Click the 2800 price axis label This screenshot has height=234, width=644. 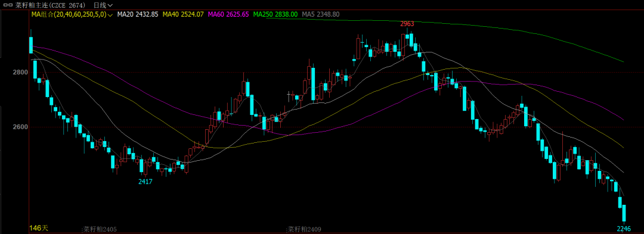(21, 73)
